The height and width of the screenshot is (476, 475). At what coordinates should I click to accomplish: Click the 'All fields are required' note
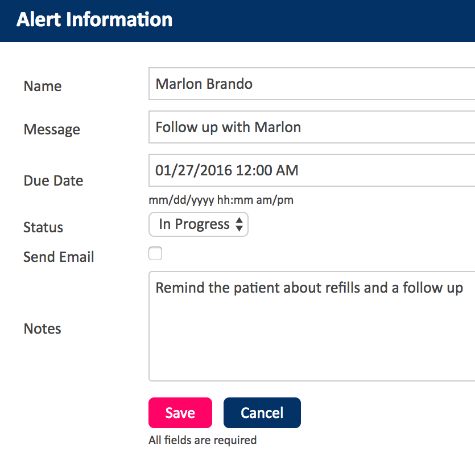coord(203,440)
